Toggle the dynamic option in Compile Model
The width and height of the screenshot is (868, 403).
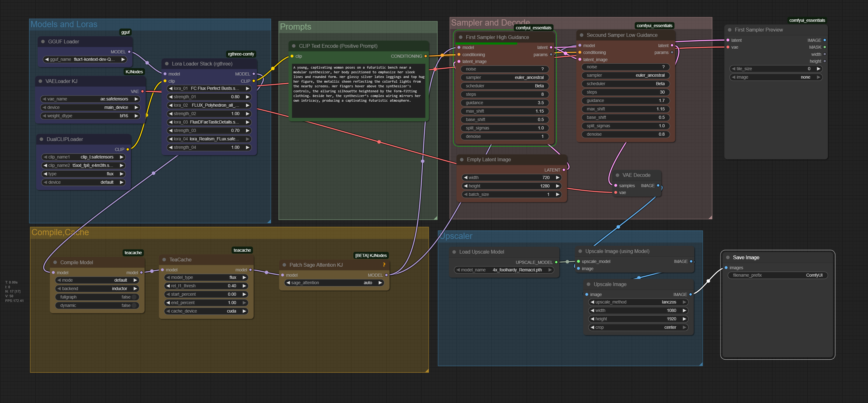tap(133, 305)
